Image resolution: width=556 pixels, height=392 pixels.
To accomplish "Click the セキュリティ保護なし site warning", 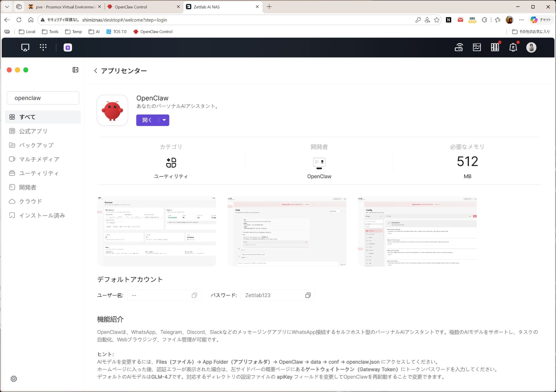I will pos(59,20).
